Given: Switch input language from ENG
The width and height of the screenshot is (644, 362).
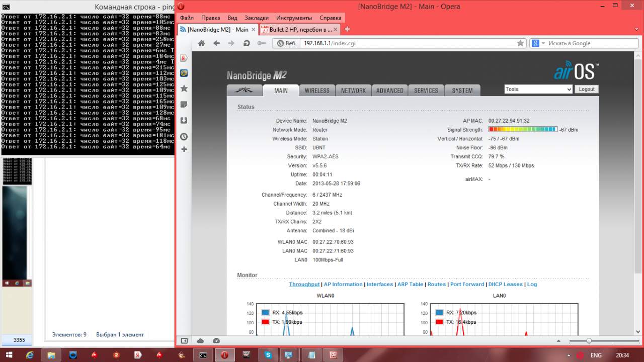Looking at the screenshot, I should click(x=596, y=355).
